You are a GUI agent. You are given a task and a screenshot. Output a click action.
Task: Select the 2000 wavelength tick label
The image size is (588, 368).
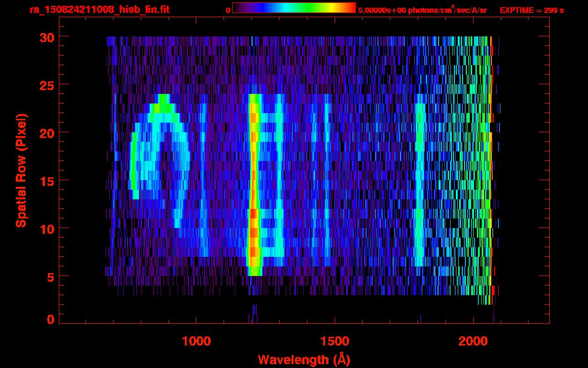[473, 341]
